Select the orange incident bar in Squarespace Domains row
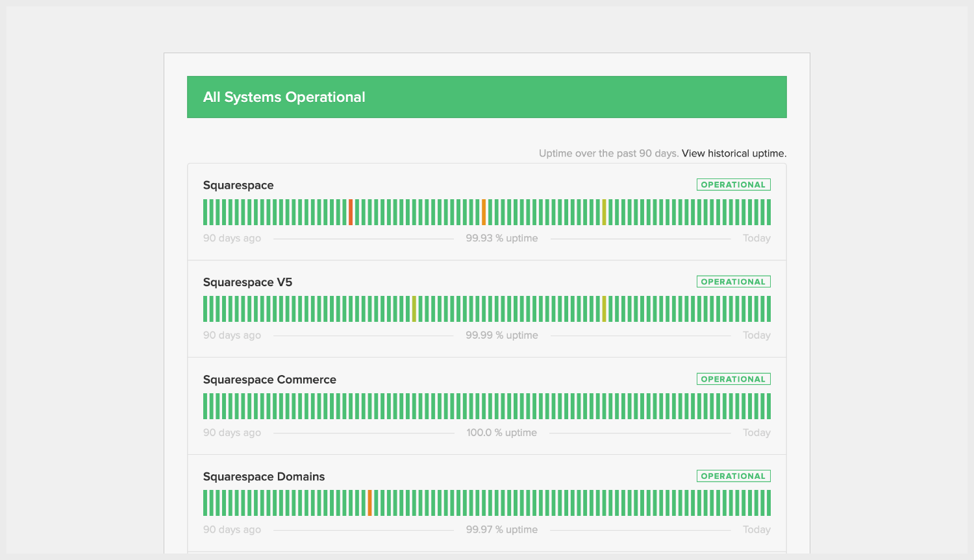974x560 pixels. click(369, 503)
